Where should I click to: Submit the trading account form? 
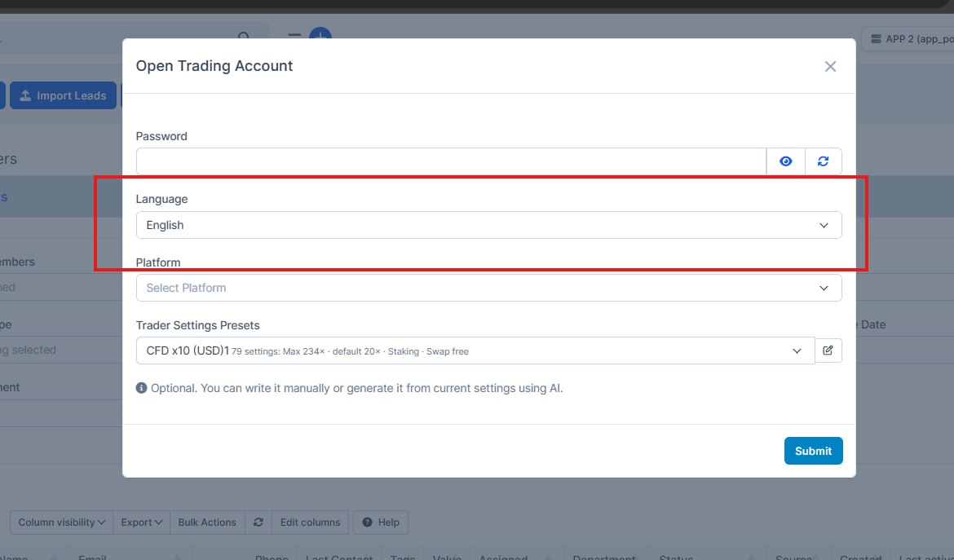pos(813,451)
